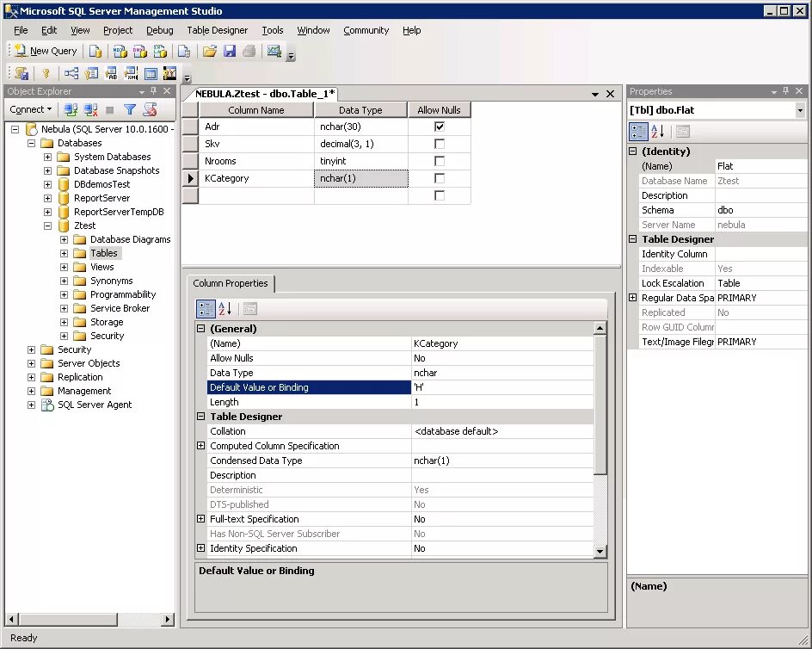Click the Connect button in Object Explorer
Image resolution: width=812 pixels, height=649 pixels.
[31, 109]
